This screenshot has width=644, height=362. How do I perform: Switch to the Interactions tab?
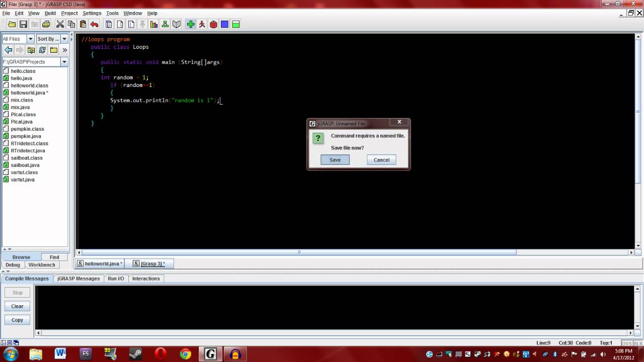click(146, 279)
